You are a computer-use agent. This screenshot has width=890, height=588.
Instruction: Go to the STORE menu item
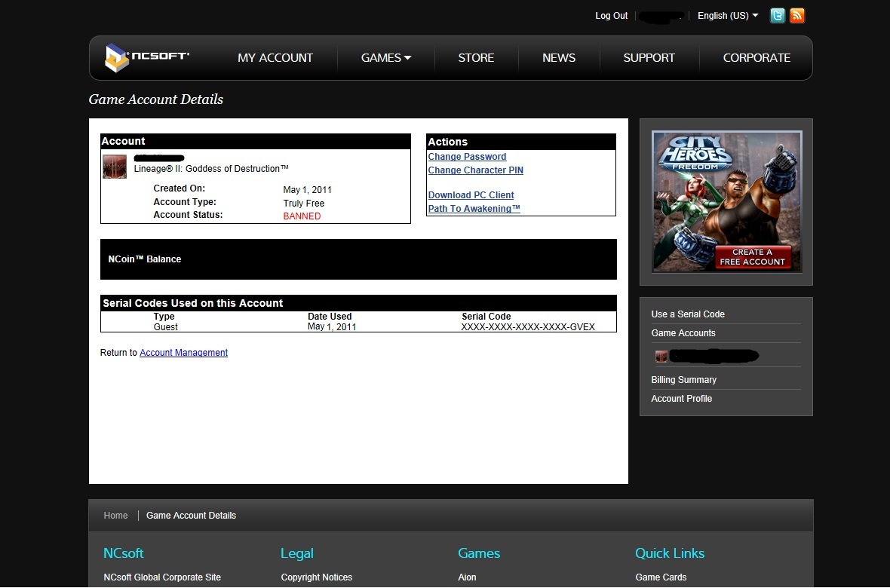[x=476, y=58]
